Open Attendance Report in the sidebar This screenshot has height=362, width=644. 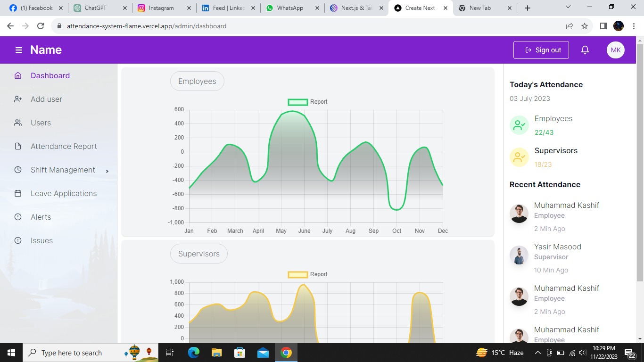[x=64, y=146]
